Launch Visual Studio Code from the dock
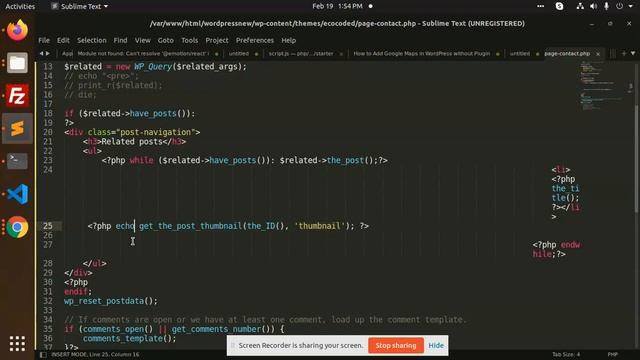This screenshot has width=640, height=360. pyautogui.click(x=17, y=194)
